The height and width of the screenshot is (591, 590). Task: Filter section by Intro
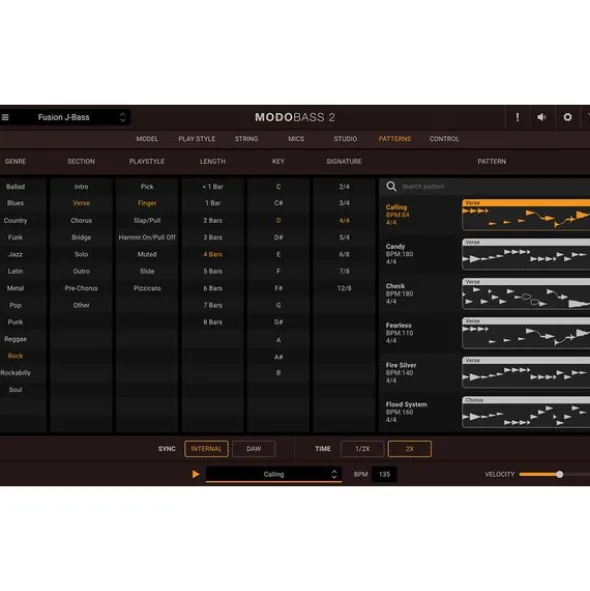coord(81,187)
